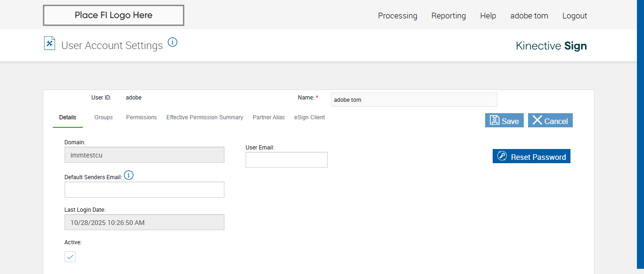The image size is (644, 274).
Task: Click the Reset Password button
Action: click(x=531, y=157)
